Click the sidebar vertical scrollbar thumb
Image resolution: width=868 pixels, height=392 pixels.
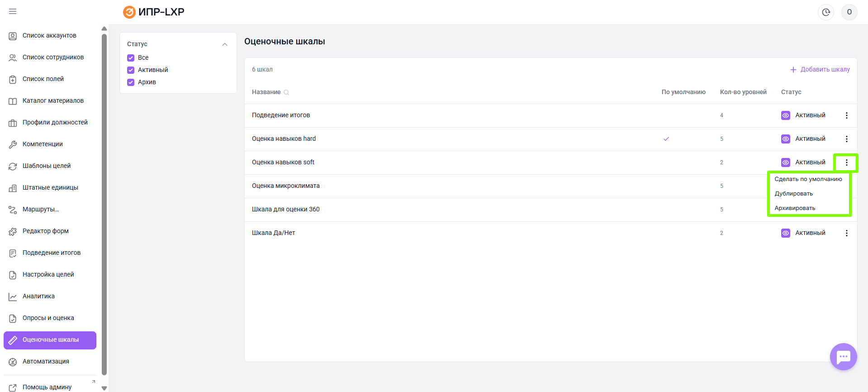104,205
